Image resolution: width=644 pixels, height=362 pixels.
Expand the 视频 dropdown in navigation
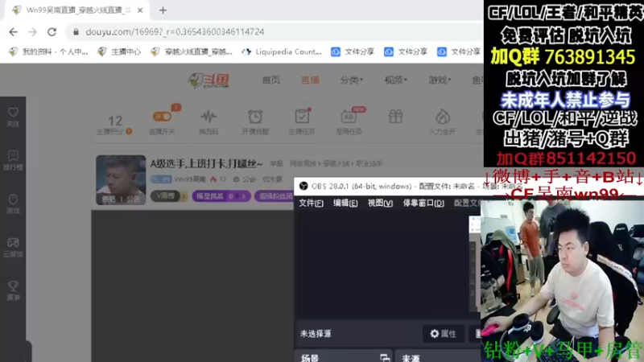pyautogui.click(x=395, y=80)
